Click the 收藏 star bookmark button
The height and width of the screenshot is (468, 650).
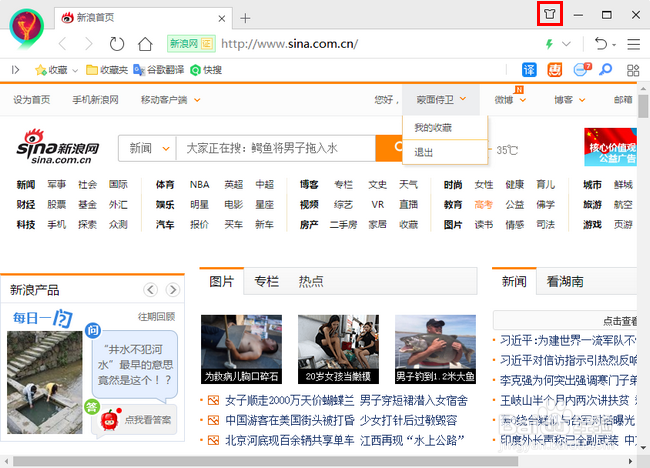(x=51, y=70)
